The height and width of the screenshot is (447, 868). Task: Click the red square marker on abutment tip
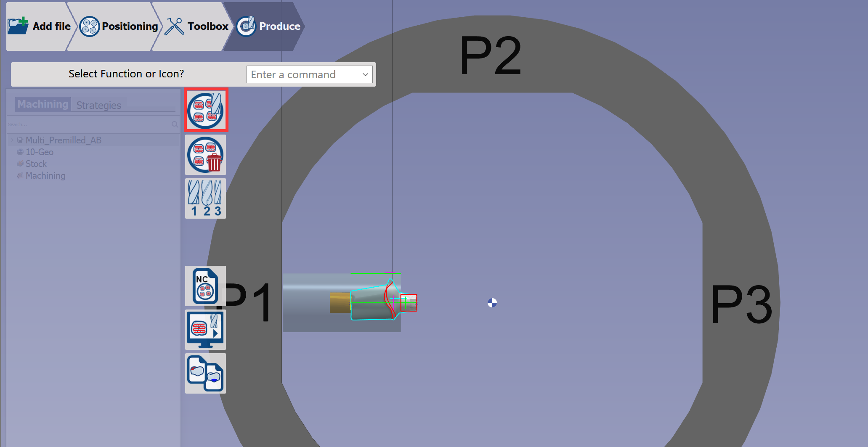tap(408, 303)
